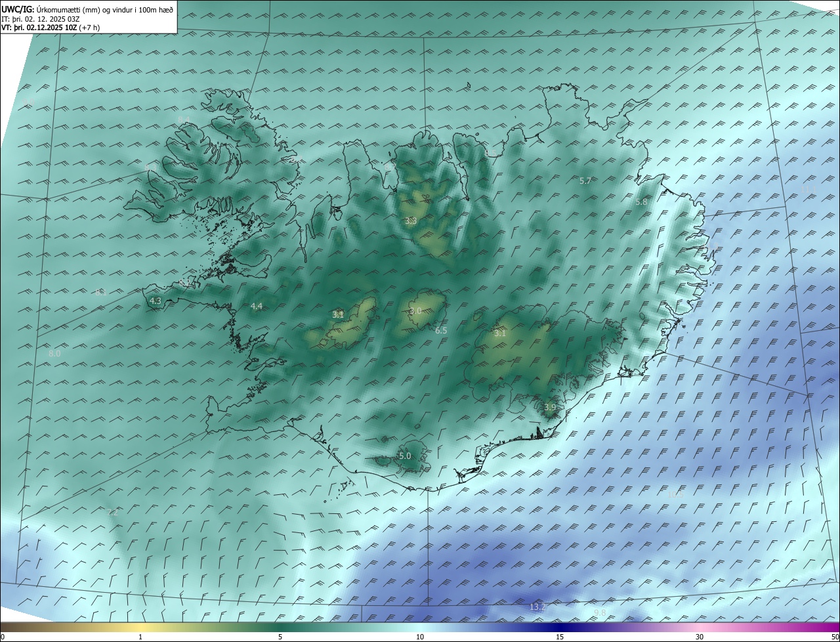The width and height of the screenshot is (840, 642).
Task: Click the 8.0 value label on the map
Action: (54, 353)
